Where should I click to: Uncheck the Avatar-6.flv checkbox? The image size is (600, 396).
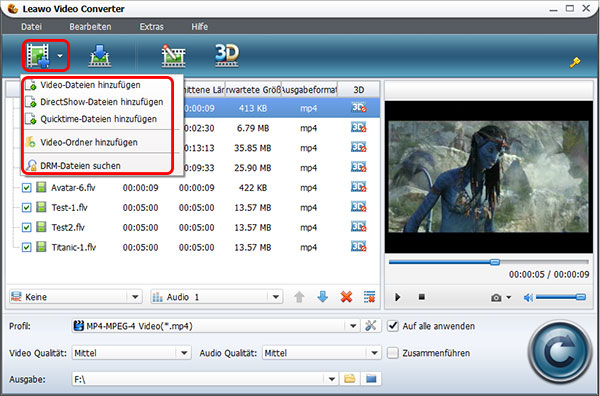click(26, 188)
